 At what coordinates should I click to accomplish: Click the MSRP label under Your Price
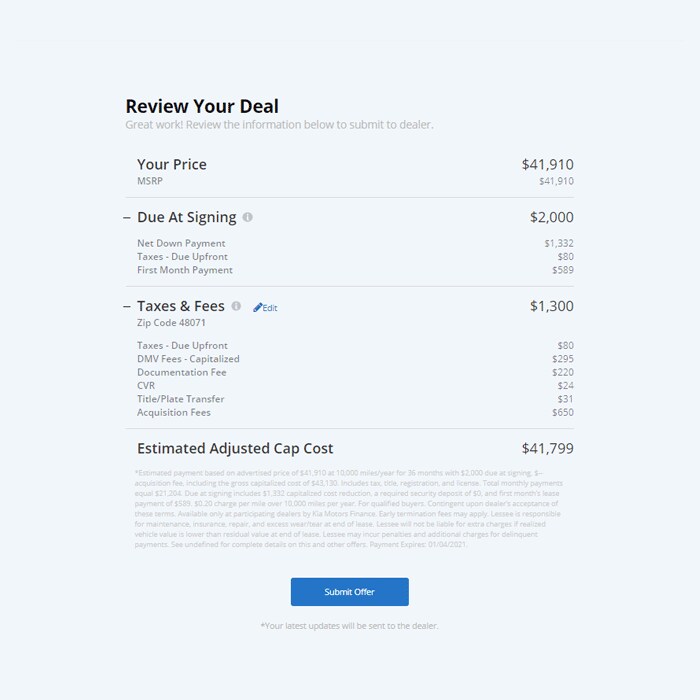click(150, 181)
